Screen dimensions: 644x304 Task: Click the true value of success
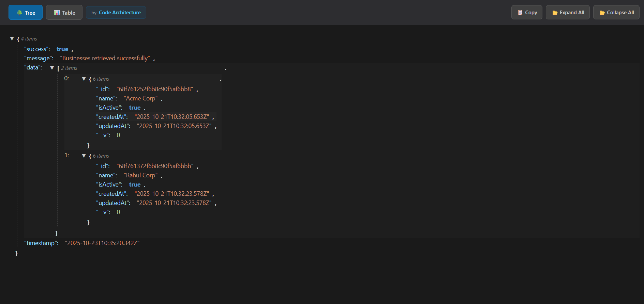[62, 49]
